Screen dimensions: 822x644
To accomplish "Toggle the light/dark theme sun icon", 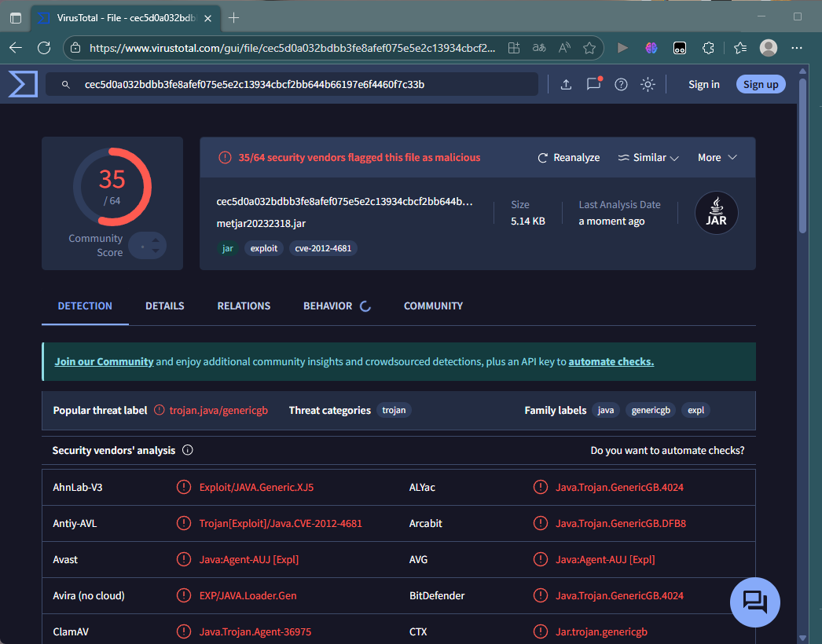I will (648, 84).
